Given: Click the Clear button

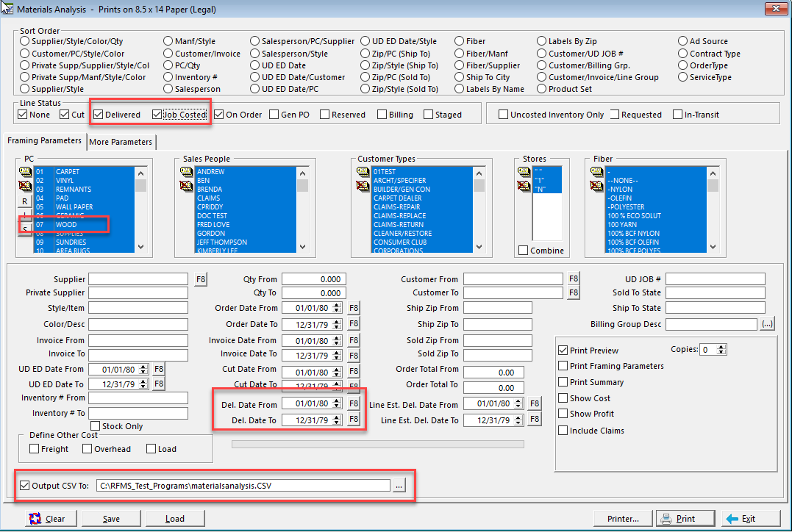Looking at the screenshot, I should pyautogui.click(x=51, y=518).
